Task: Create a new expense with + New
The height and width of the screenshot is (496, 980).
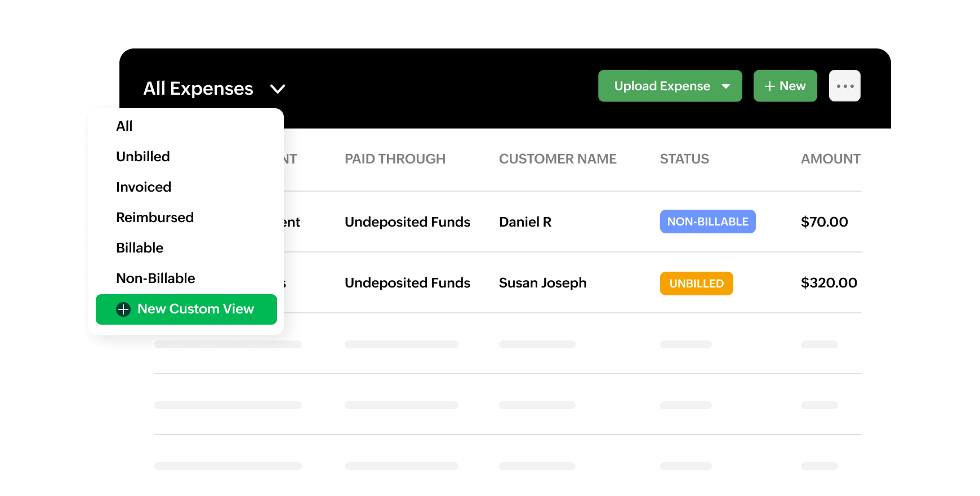Action: (x=785, y=86)
